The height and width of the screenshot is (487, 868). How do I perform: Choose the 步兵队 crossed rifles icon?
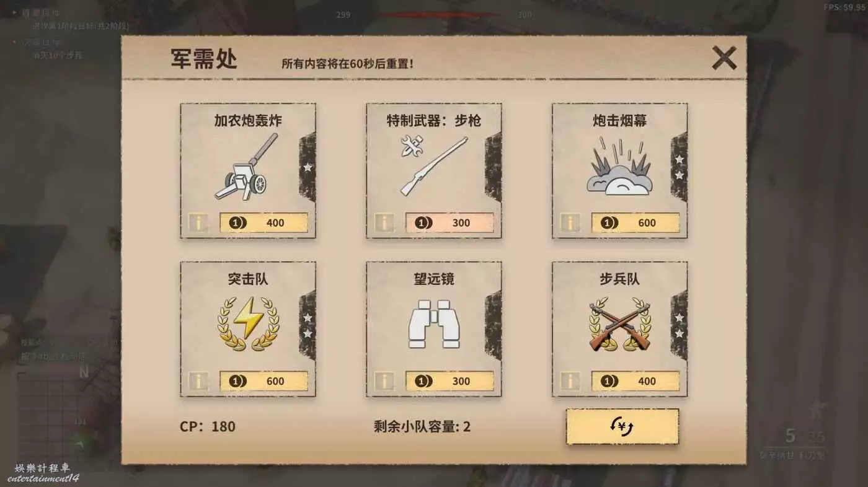pyautogui.click(x=619, y=325)
